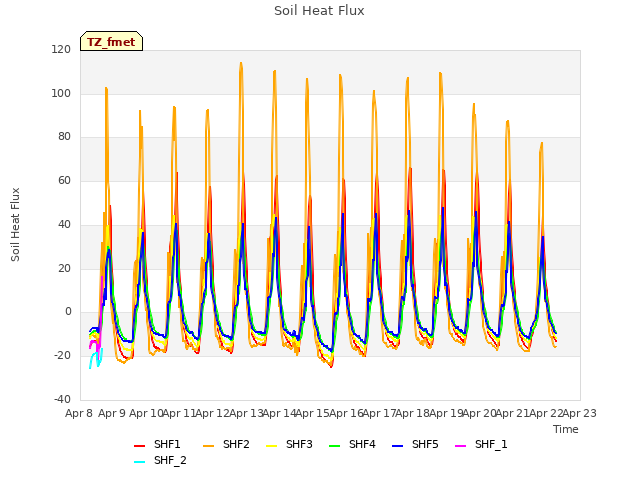Click the 80 y-axis tick label
The image size is (640, 480).
click(64, 137)
